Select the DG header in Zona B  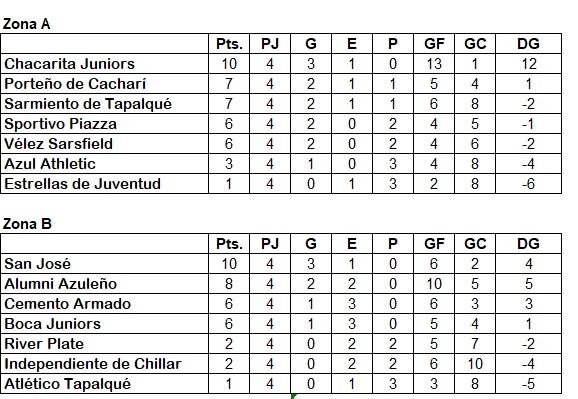point(529,244)
